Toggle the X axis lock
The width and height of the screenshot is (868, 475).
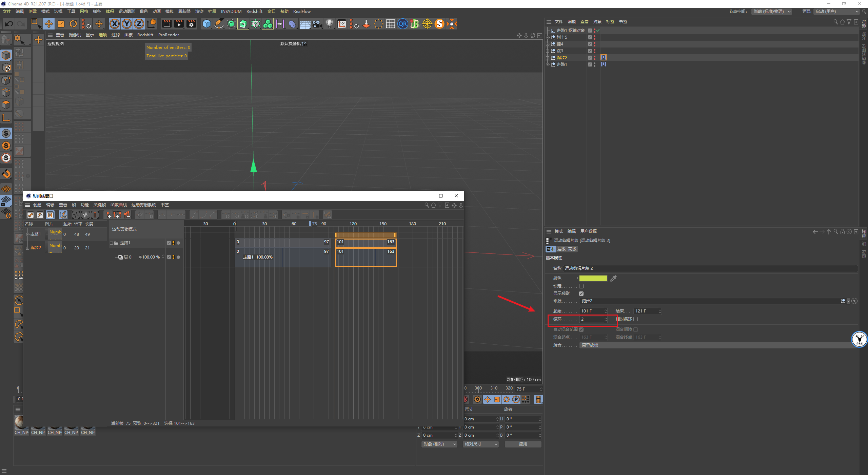point(115,24)
